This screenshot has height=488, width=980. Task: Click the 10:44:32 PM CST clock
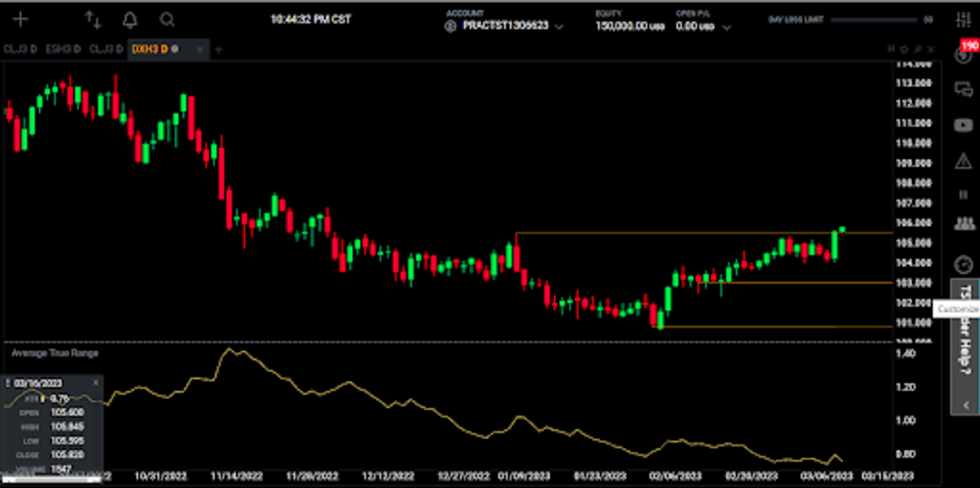pyautogui.click(x=310, y=19)
